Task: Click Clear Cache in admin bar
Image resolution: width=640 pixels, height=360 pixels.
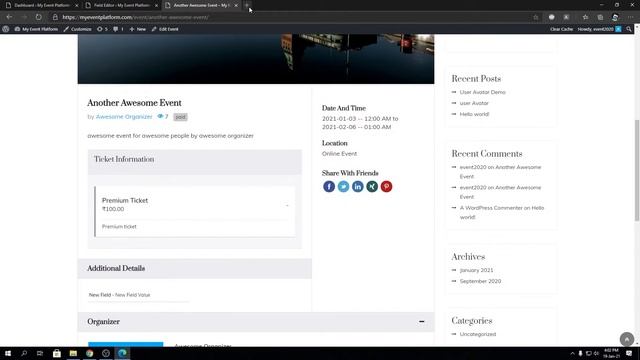Action: [561, 29]
